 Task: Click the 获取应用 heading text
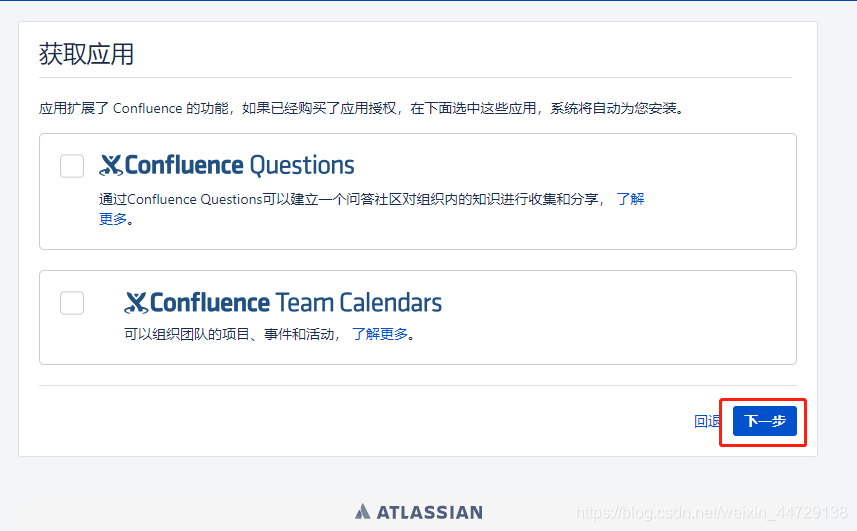[86, 54]
